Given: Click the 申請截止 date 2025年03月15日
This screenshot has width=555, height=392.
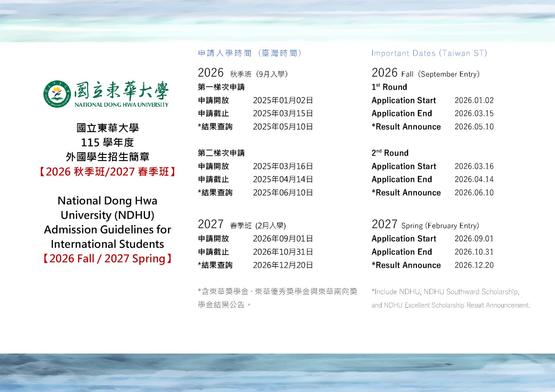Looking at the screenshot, I should tap(283, 113).
